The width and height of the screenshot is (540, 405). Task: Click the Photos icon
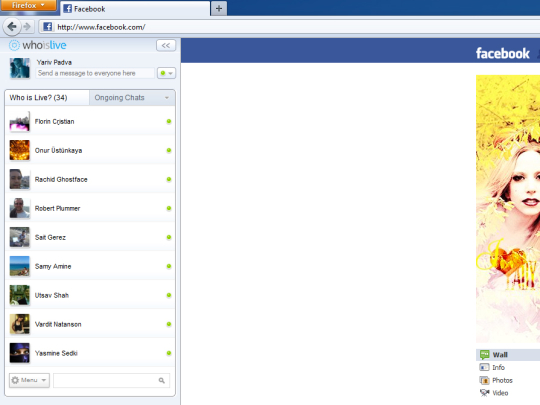click(485, 380)
